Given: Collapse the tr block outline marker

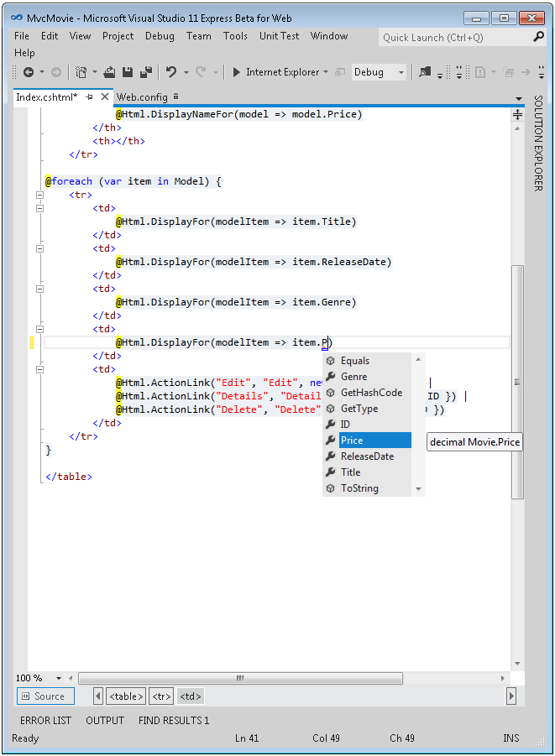Looking at the screenshot, I should coord(39,196).
